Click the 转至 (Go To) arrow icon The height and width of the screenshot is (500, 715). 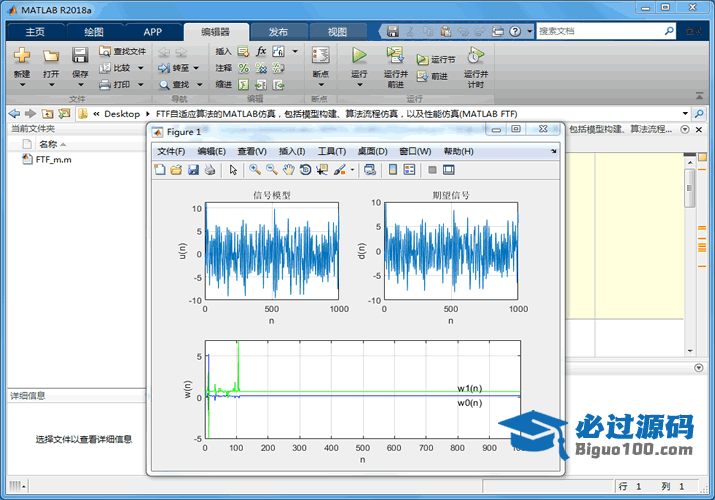point(164,68)
